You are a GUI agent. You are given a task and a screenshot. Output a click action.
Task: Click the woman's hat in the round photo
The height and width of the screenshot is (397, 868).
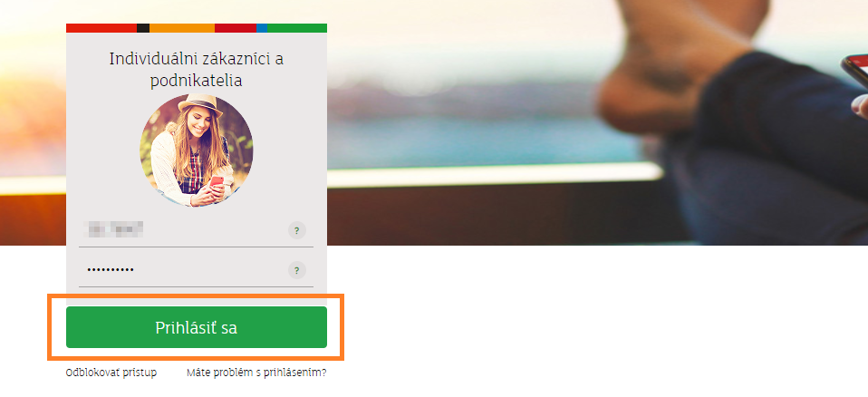coord(200,104)
